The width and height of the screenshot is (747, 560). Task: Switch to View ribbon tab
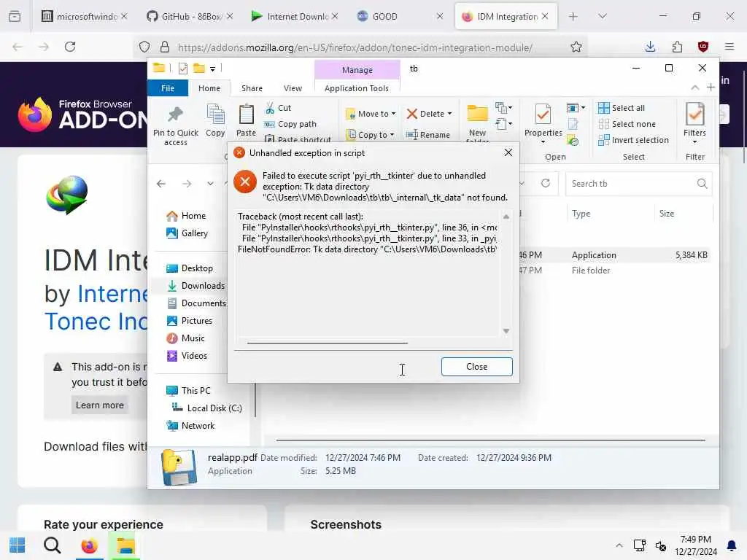[293, 88]
